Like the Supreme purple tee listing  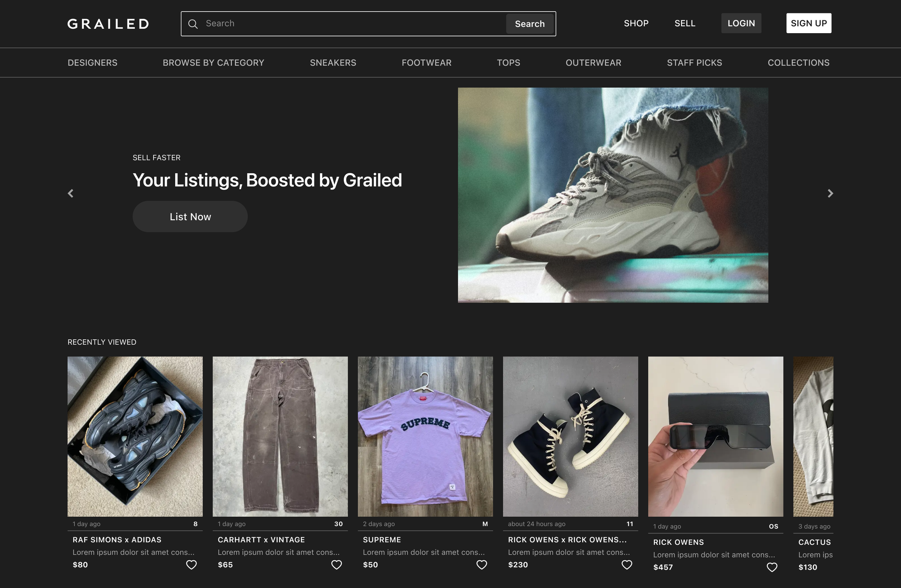[x=481, y=565]
